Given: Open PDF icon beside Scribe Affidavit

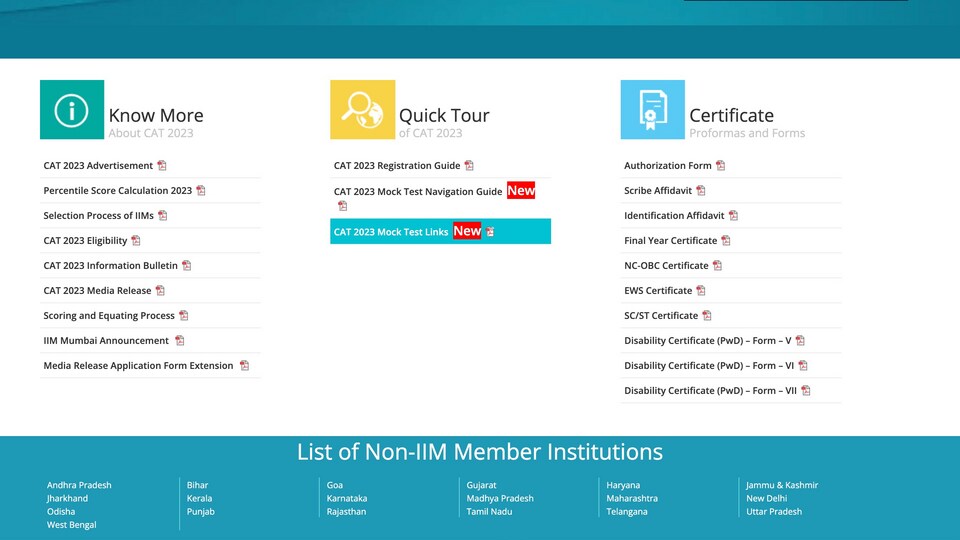Looking at the screenshot, I should [701, 190].
